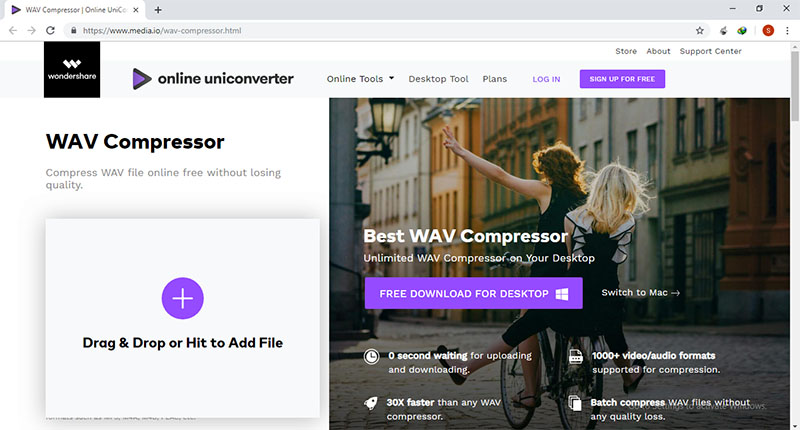Click the online uniconverter play logo
The height and width of the screenshot is (430, 800).
click(x=142, y=79)
